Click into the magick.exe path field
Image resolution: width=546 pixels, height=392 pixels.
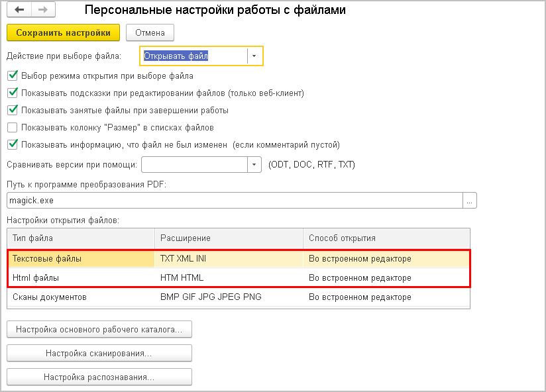click(232, 199)
